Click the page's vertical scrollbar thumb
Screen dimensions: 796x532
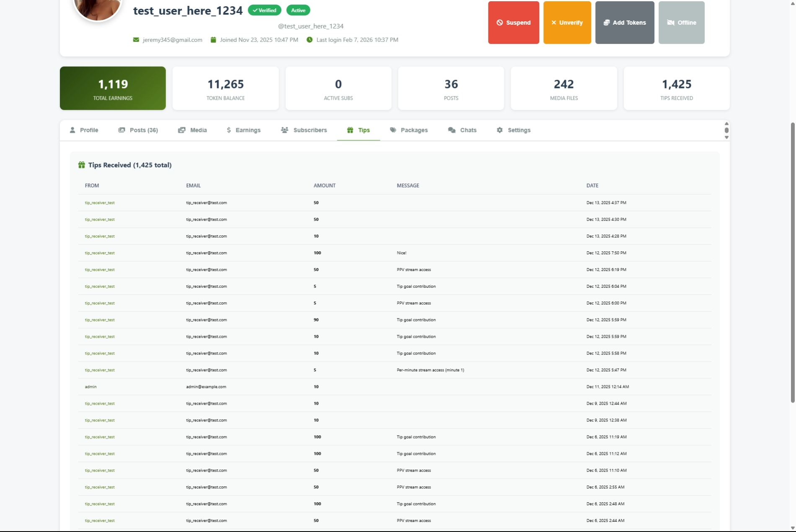[792, 262]
